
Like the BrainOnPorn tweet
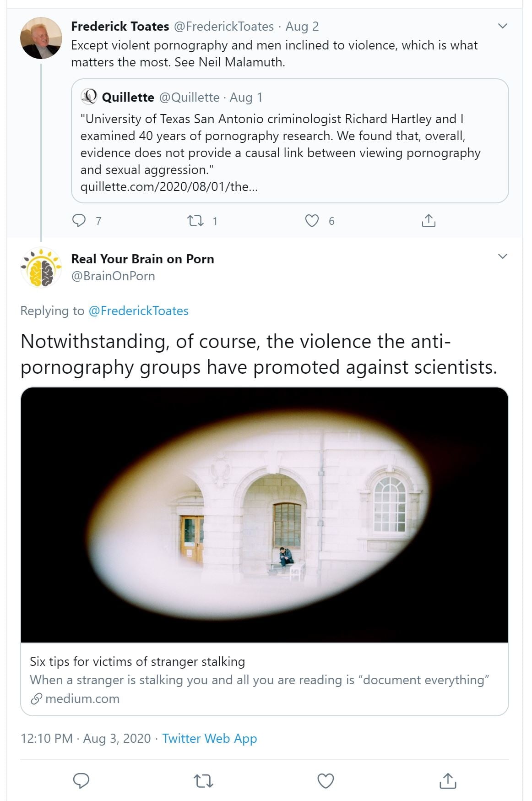(326, 780)
